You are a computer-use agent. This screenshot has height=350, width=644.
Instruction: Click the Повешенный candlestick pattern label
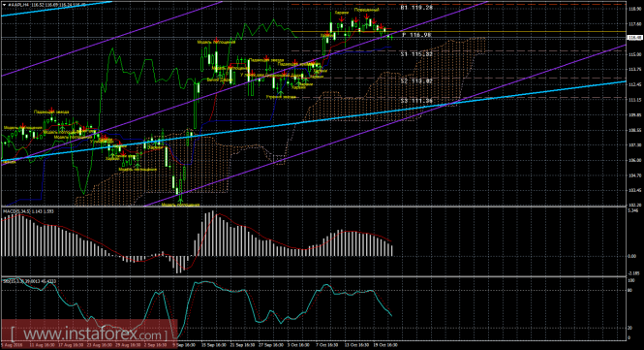(x=366, y=10)
